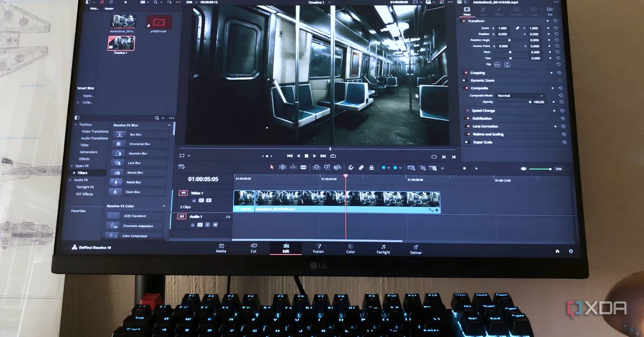644x337 pixels.
Task: Click the Overwrite Clip toolbar icon
Action: (x=327, y=167)
